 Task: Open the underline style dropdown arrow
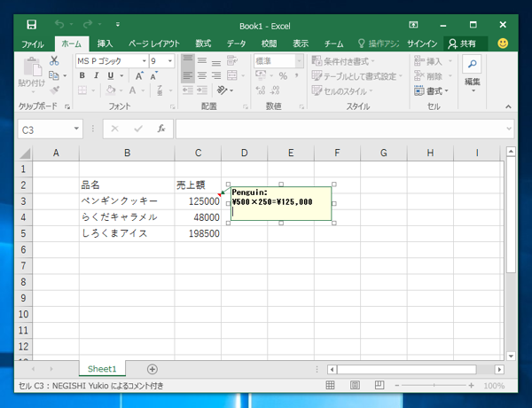[121, 75]
